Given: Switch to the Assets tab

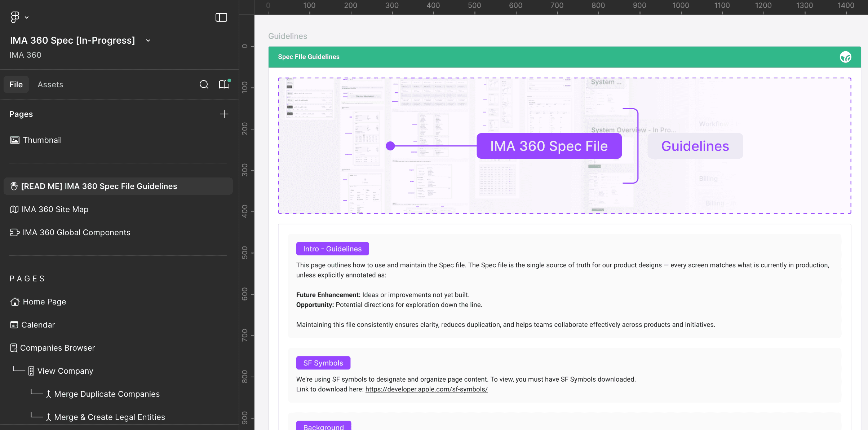Looking at the screenshot, I should pyautogui.click(x=50, y=84).
